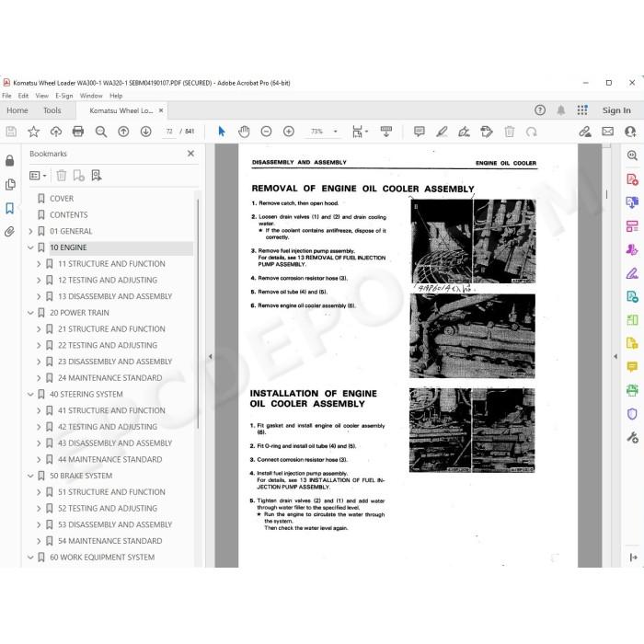Open the sign document pen tool
Image resolution: width=644 pixels, height=644 pixels.
point(464,132)
